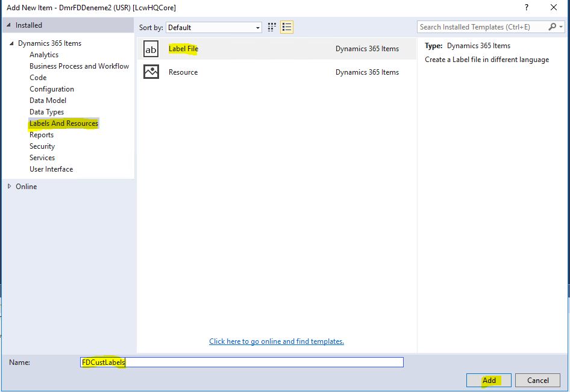Image resolution: width=570 pixels, height=392 pixels.
Task: Click the Cancel button
Action: (537, 381)
